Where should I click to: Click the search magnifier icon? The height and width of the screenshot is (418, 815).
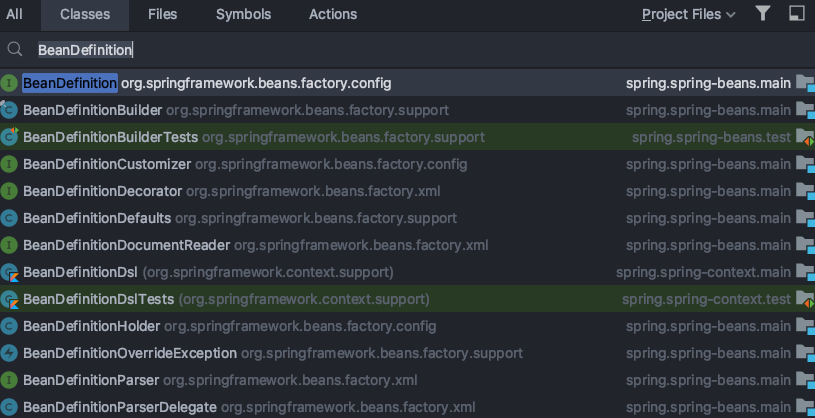coord(15,49)
